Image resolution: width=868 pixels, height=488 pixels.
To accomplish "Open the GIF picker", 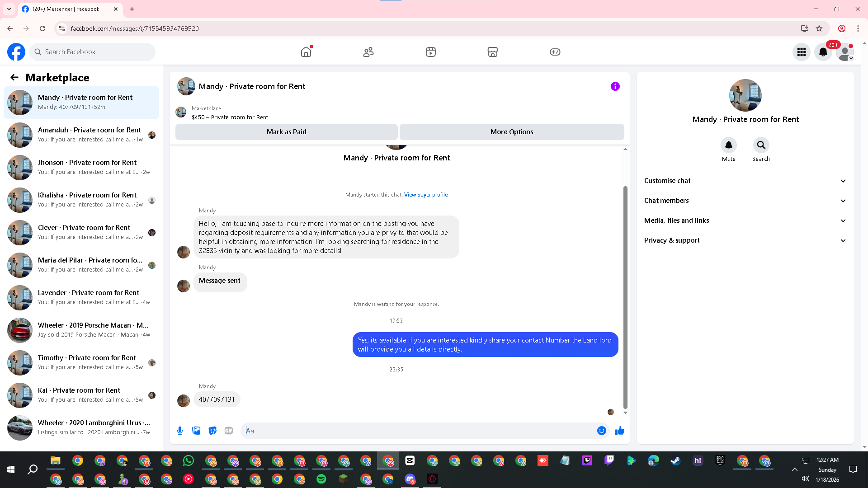I will (x=229, y=431).
